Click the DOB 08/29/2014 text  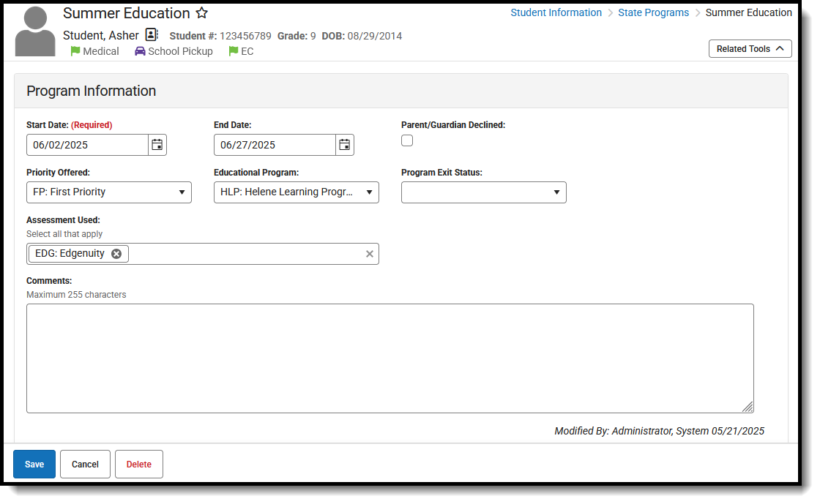(362, 36)
